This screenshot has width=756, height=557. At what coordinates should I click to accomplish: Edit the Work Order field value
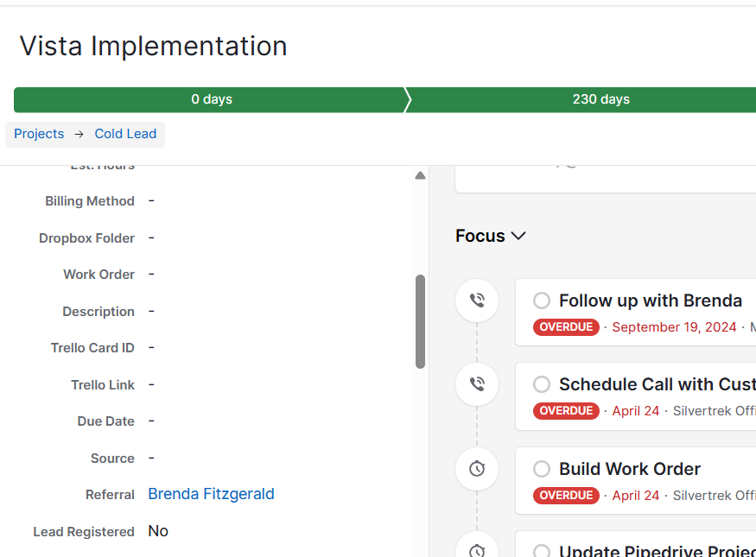pyautogui.click(x=151, y=274)
